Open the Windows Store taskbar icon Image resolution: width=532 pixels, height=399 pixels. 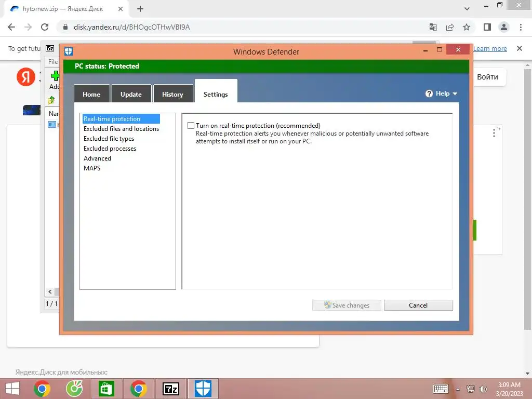106,389
